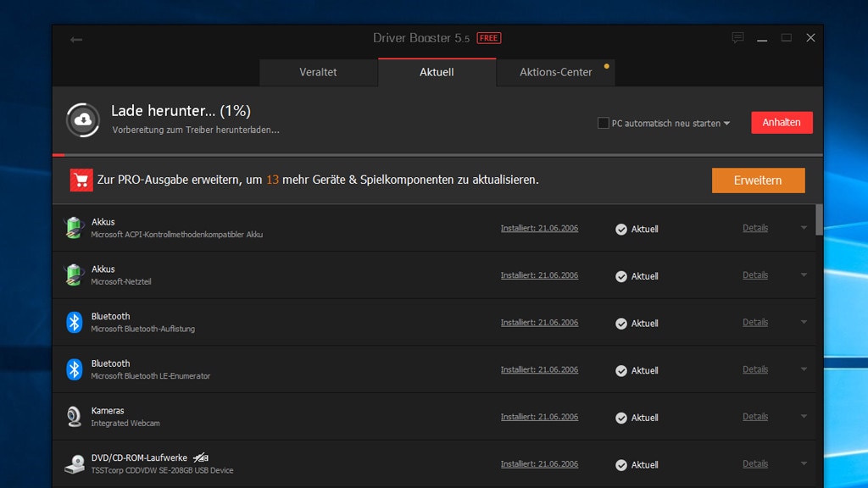Expand details chevron for the Akkus row
Screen dimensions: 868x488
(802, 228)
